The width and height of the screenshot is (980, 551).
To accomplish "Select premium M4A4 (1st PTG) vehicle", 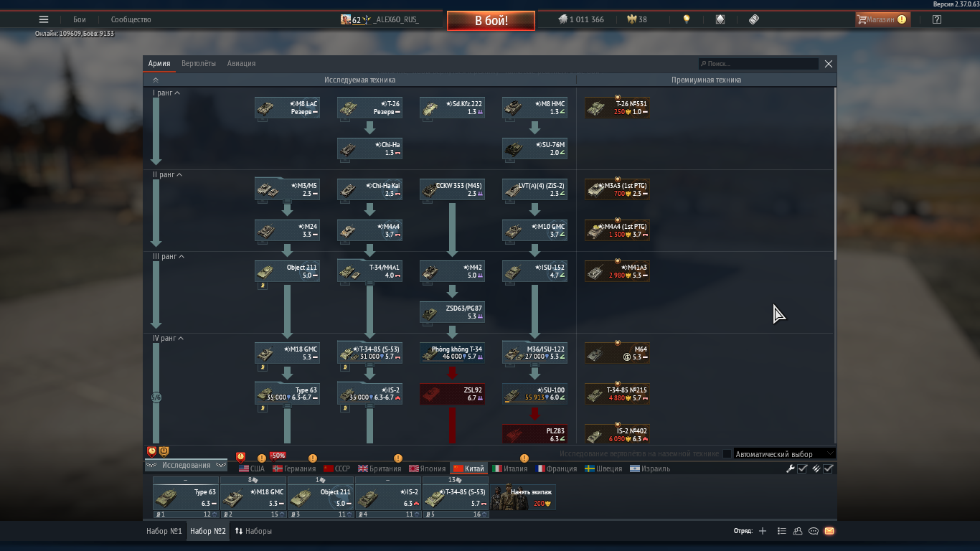I will [x=617, y=230].
